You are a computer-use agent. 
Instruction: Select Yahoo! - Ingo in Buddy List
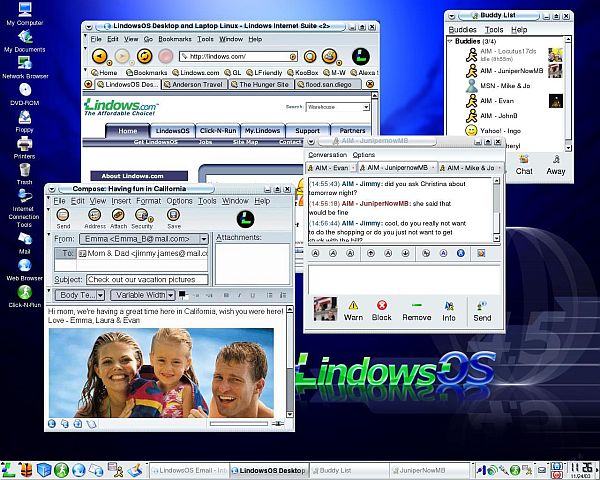(501, 131)
